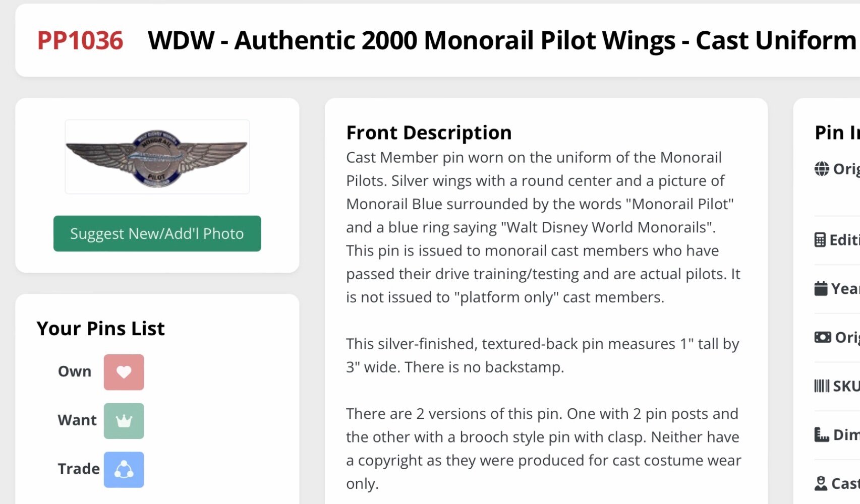Click the red PP1036 pin number
Image resolution: width=860 pixels, height=504 pixels.
[x=80, y=40]
